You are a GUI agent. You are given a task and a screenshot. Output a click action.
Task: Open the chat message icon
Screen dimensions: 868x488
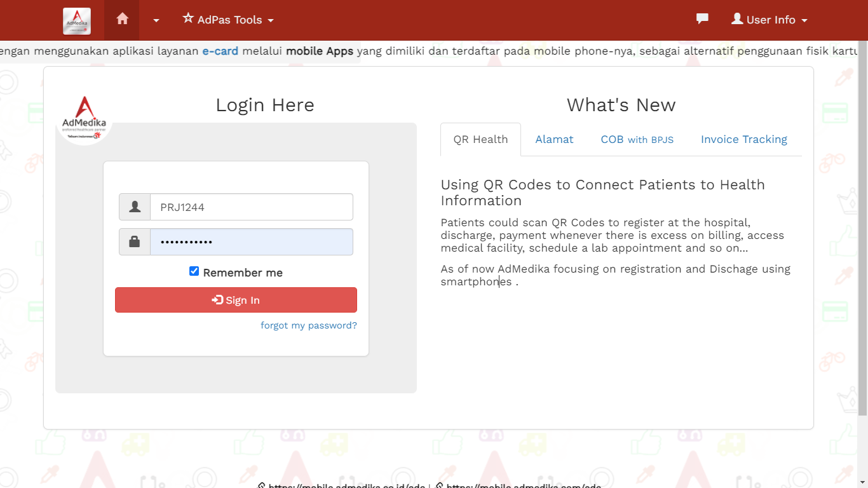coord(702,19)
